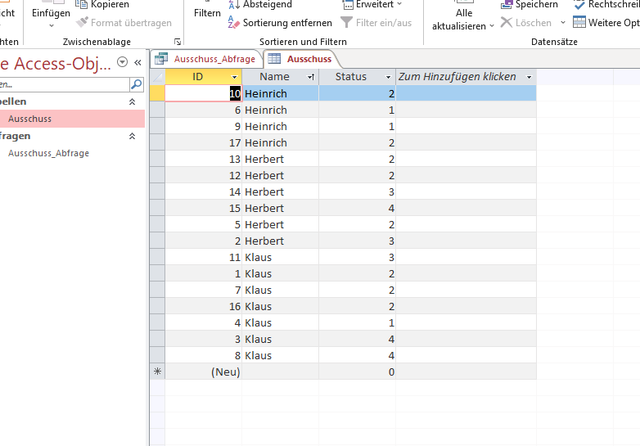
Task: Click Herbert name in ID 15 row
Action: (x=264, y=208)
